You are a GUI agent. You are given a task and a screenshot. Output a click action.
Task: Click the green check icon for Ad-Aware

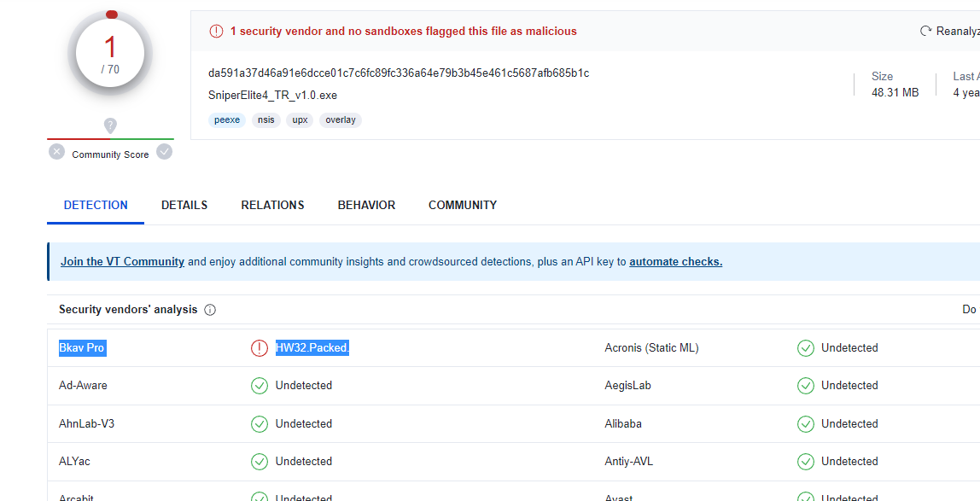click(x=260, y=386)
